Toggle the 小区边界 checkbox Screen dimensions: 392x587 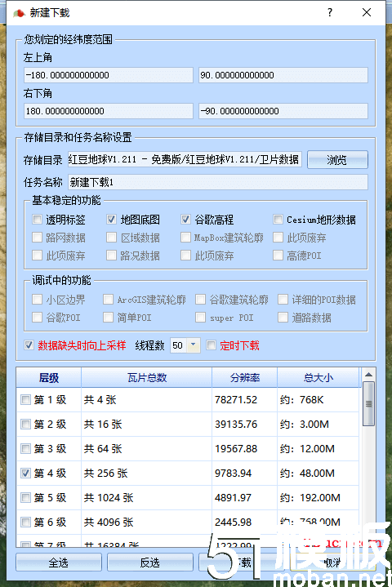click(x=37, y=299)
